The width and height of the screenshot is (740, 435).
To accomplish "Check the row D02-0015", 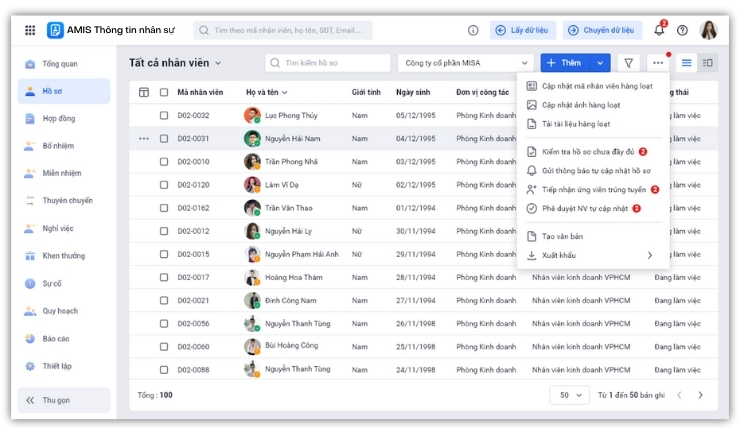I will [x=164, y=254].
